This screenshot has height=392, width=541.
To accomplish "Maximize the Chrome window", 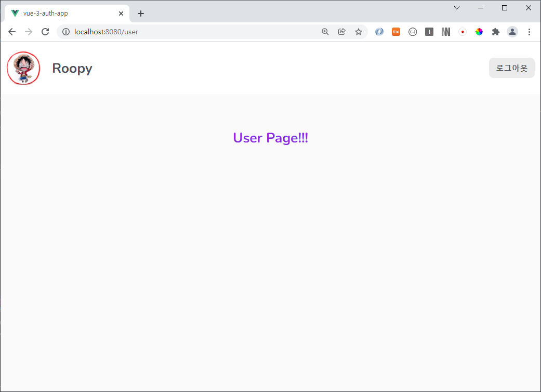I will (x=505, y=8).
